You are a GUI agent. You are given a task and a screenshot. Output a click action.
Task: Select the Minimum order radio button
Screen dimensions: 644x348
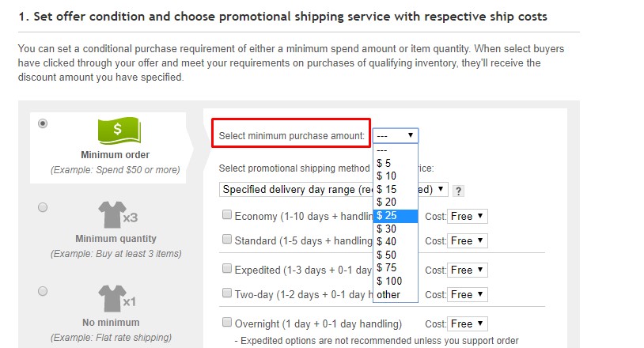[x=43, y=123]
